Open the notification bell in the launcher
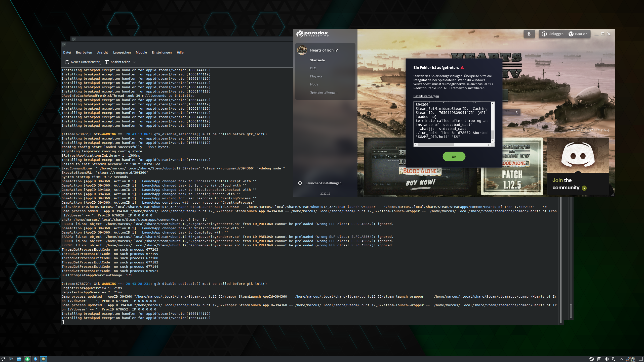Image resolution: width=644 pixels, height=362 pixels. point(529,34)
